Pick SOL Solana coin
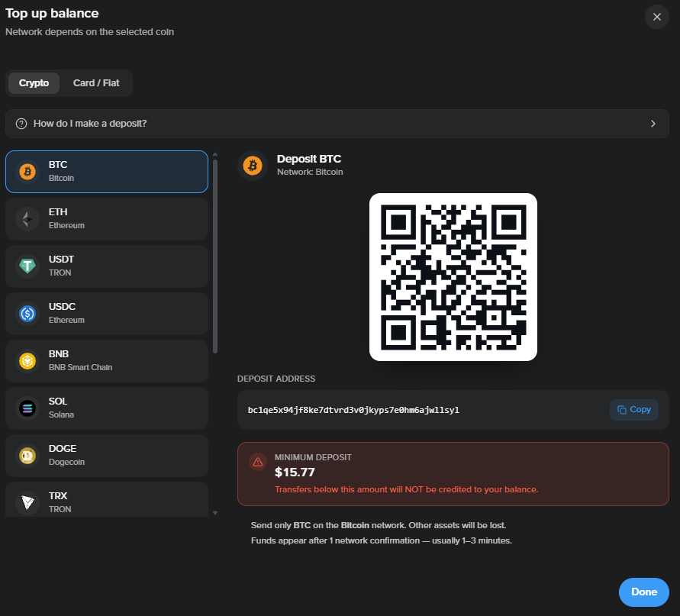The height and width of the screenshot is (616, 680). coord(107,408)
